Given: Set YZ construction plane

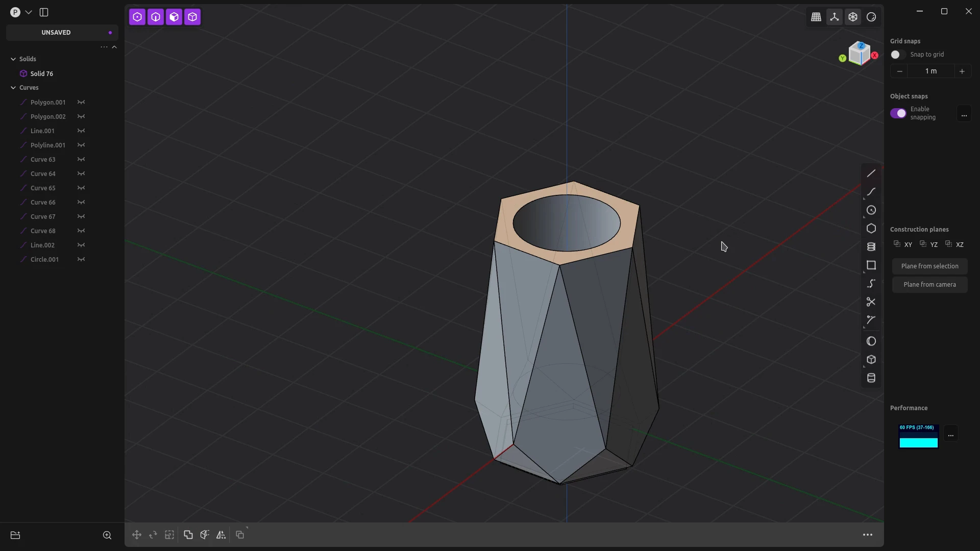Looking at the screenshot, I should pyautogui.click(x=929, y=244).
